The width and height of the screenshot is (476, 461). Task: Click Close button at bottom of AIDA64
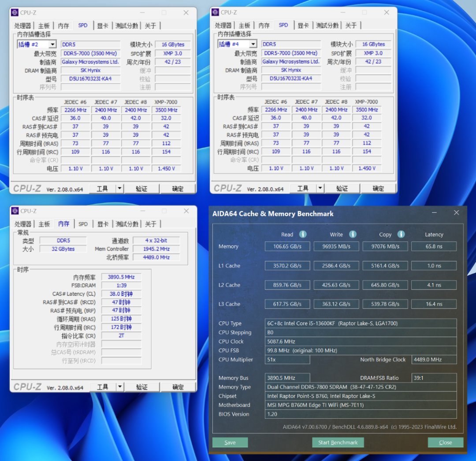(x=445, y=442)
